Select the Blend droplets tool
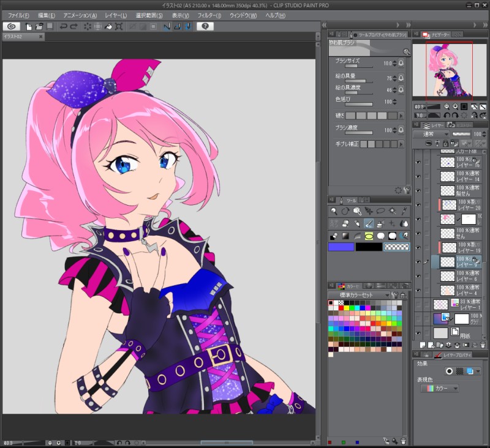This screenshot has height=448, width=490. [x=404, y=223]
